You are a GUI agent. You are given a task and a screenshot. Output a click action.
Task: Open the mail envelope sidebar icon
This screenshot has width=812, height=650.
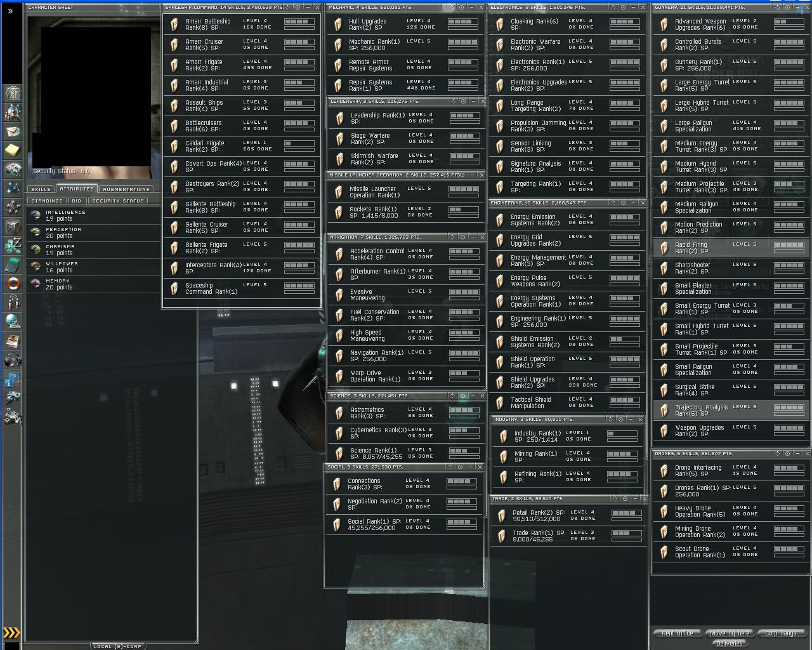pos(13,131)
